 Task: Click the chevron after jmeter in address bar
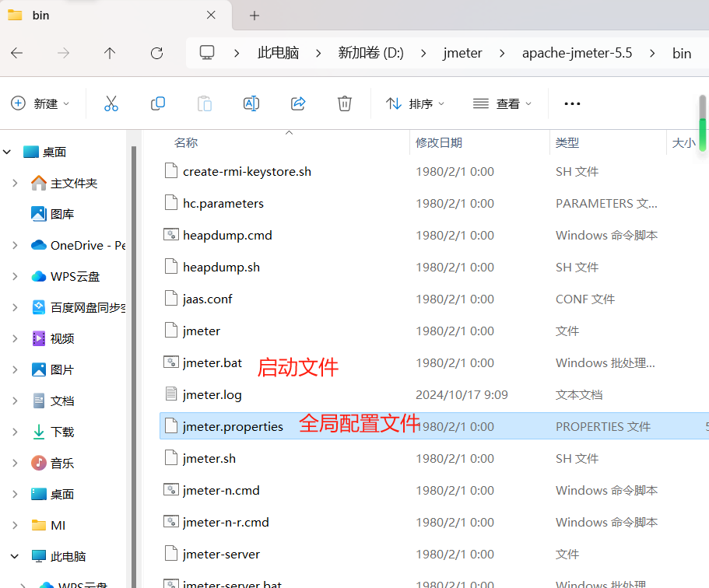[502, 54]
